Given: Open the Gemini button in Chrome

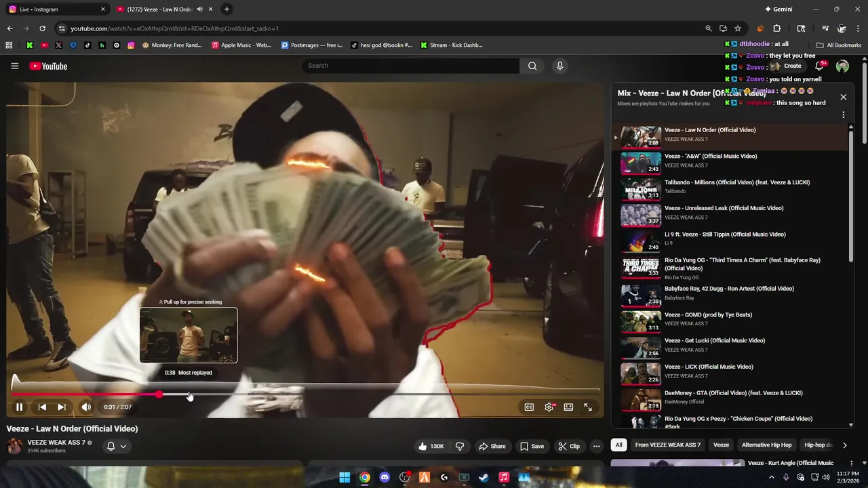Looking at the screenshot, I should pos(778,9).
